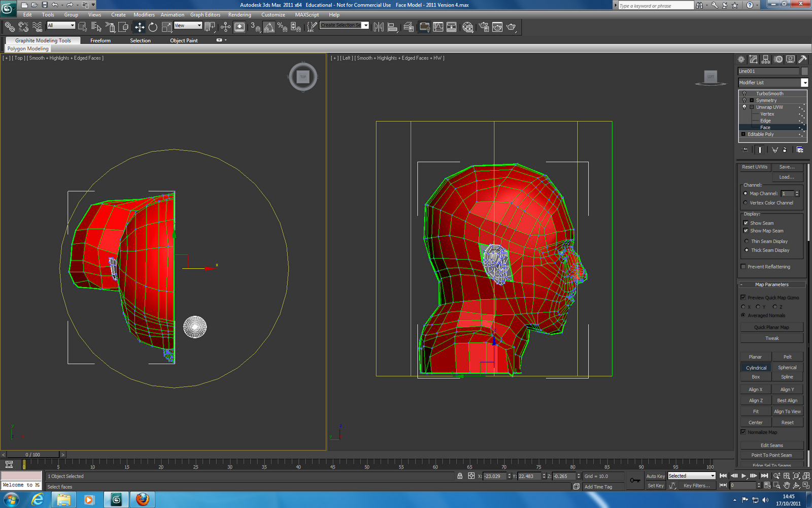The height and width of the screenshot is (508, 812).
Task: Uncheck Preview Quick Map Gizmo
Action: coord(743,297)
